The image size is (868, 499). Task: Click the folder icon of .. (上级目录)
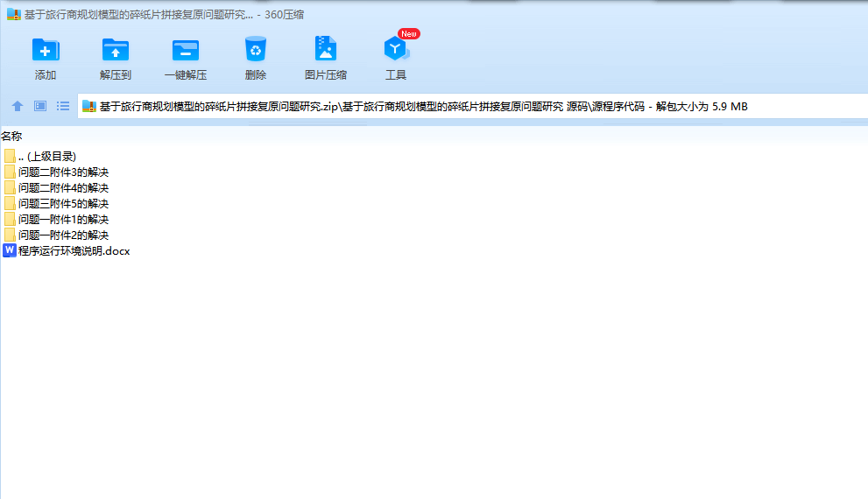tap(10, 156)
